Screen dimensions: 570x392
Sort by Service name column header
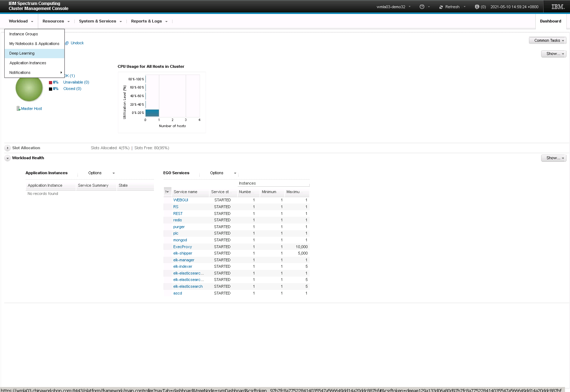(x=190, y=192)
